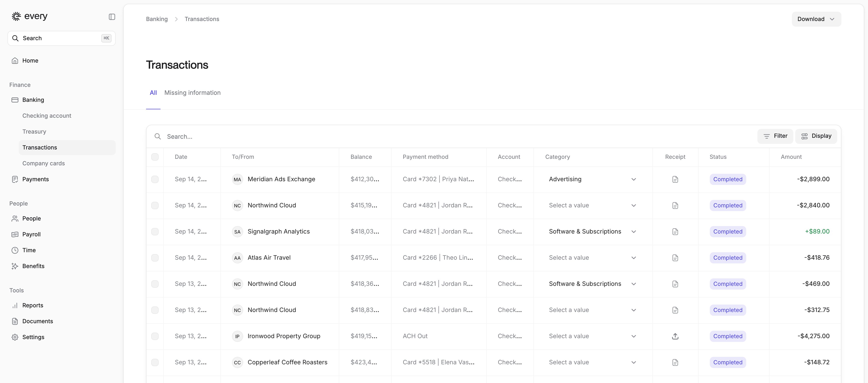Image resolution: width=868 pixels, height=383 pixels.
Task: Open Payroll section
Action: [62, 234]
